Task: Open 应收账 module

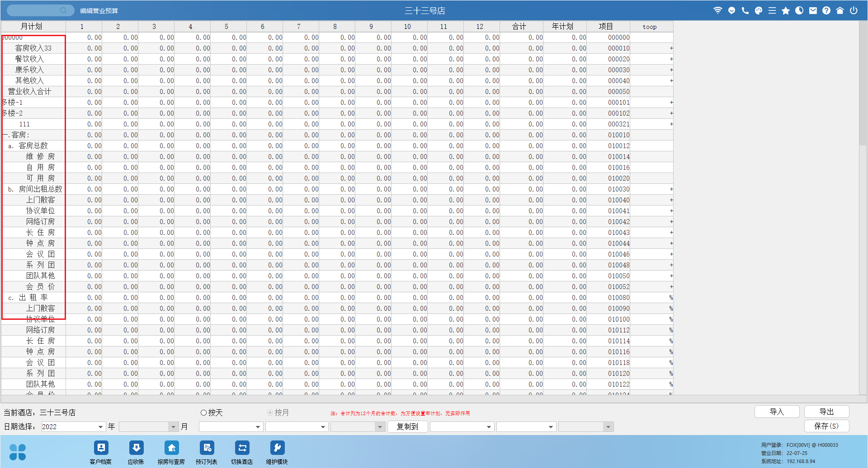Action: (x=136, y=453)
